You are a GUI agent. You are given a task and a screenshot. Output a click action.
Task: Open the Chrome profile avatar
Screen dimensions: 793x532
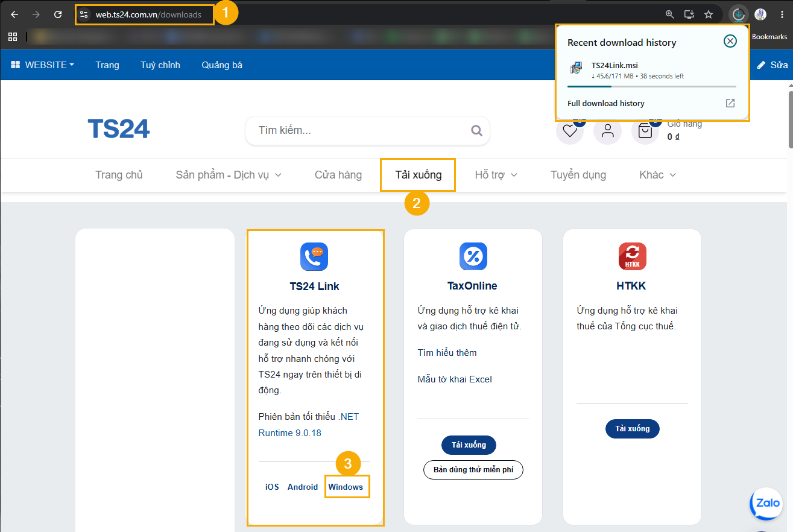(760, 14)
